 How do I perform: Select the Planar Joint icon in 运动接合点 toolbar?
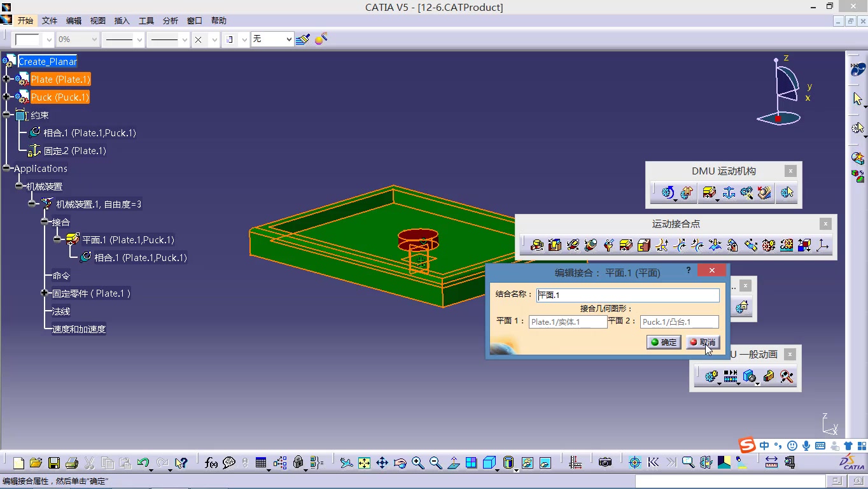click(626, 245)
